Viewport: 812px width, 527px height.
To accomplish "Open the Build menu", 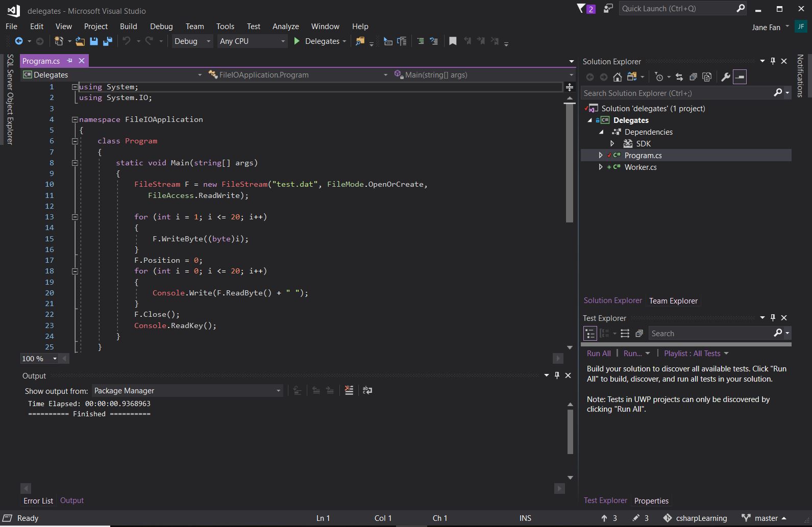I will pyautogui.click(x=129, y=27).
